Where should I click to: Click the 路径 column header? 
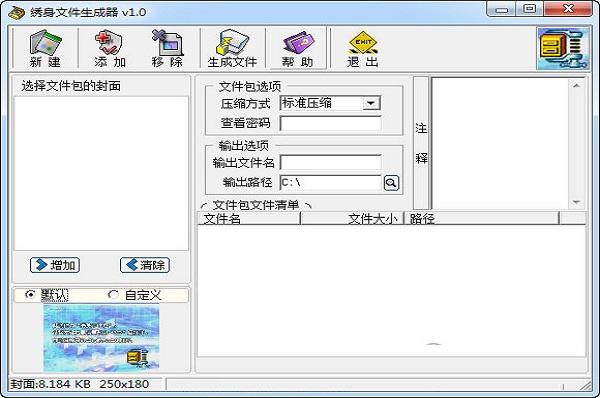click(x=482, y=219)
